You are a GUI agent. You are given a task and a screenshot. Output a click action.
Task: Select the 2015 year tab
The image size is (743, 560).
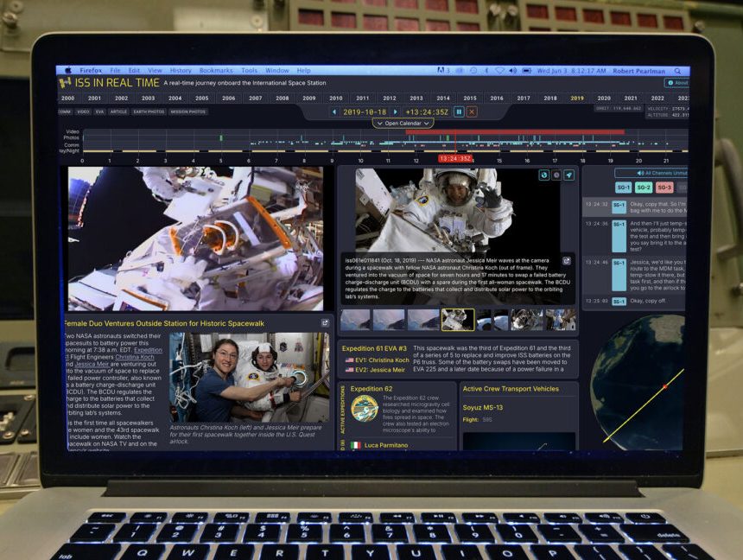(471, 99)
